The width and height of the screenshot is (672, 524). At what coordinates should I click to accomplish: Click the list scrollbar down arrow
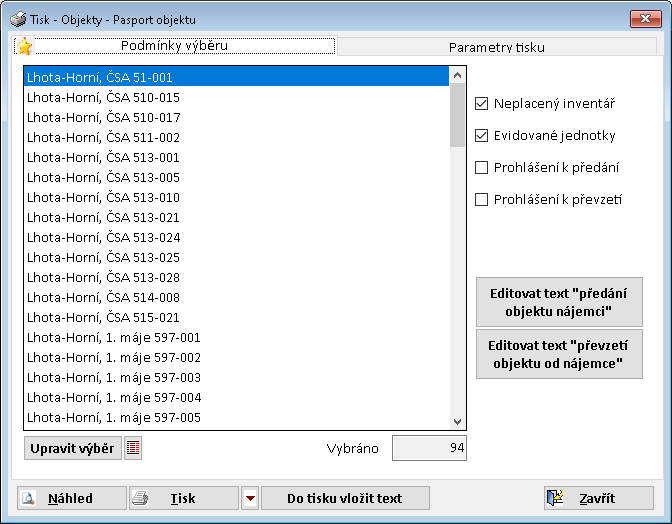click(x=458, y=421)
